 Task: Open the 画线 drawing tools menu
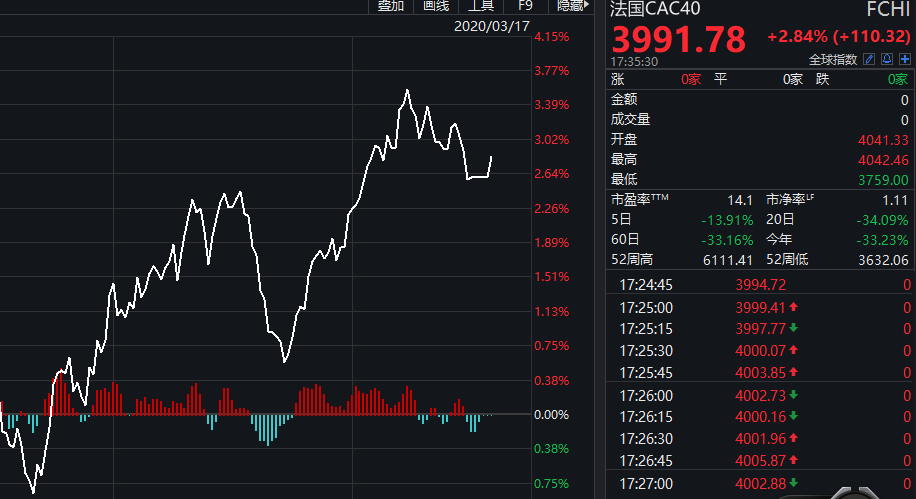(436, 6)
